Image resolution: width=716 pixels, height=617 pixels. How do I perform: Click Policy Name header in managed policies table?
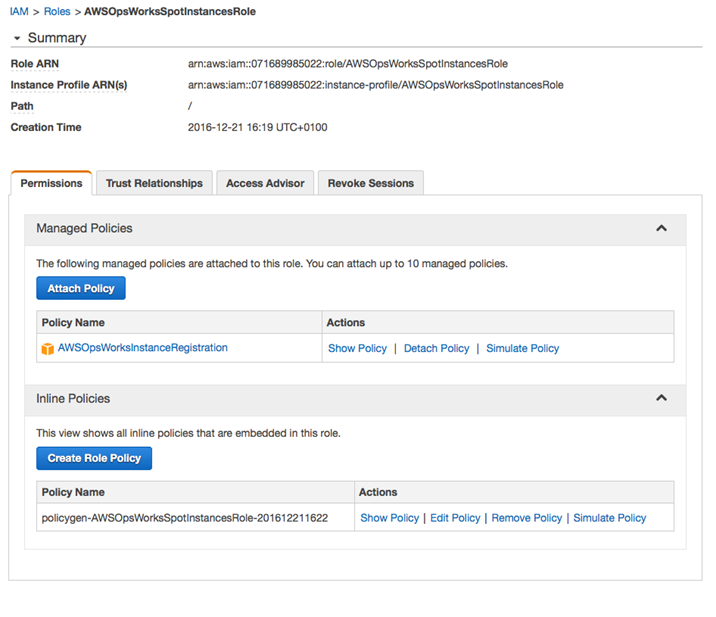click(73, 323)
